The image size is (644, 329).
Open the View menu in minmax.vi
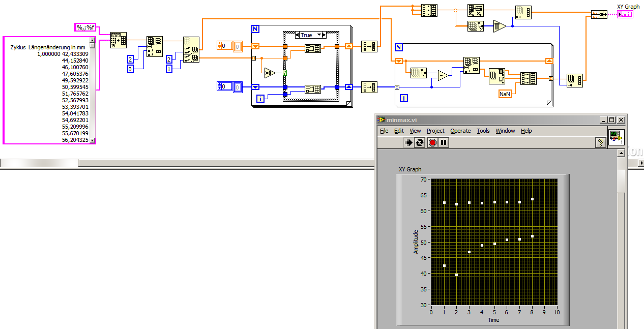click(x=415, y=131)
